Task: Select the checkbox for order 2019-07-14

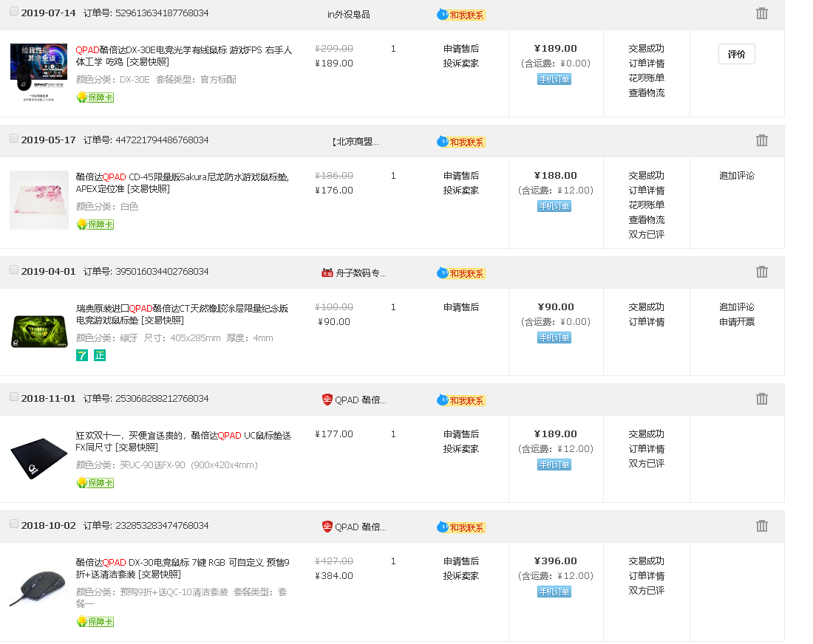Action: tap(14, 11)
